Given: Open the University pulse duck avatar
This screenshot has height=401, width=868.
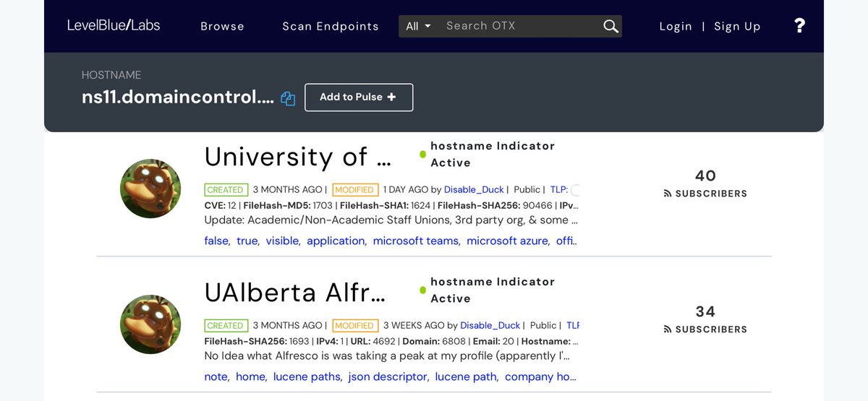Looking at the screenshot, I should point(150,189).
